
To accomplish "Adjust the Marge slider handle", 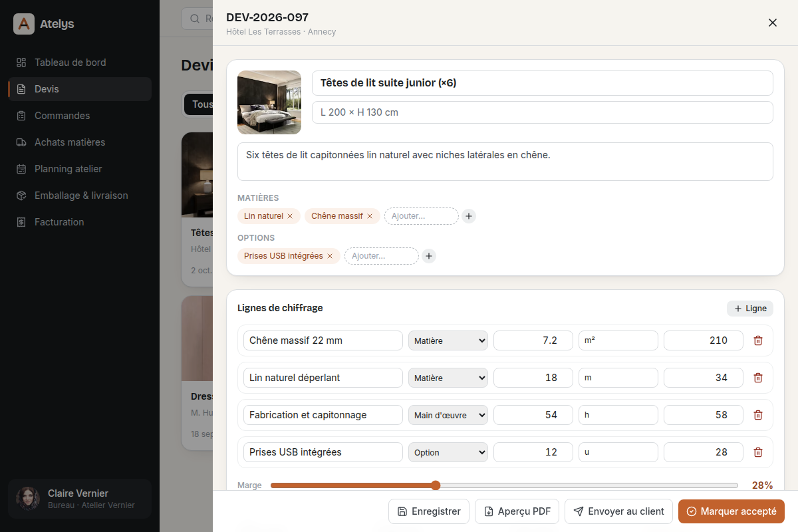I will click(436, 485).
